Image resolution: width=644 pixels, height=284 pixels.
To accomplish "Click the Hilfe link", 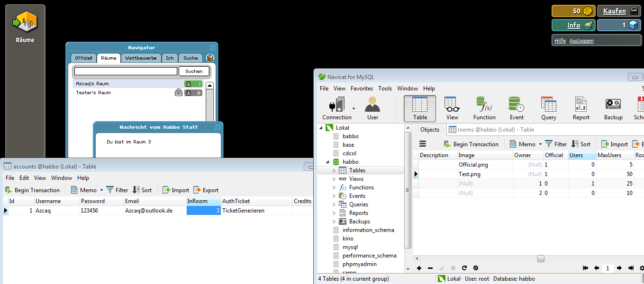I will click(x=560, y=41).
